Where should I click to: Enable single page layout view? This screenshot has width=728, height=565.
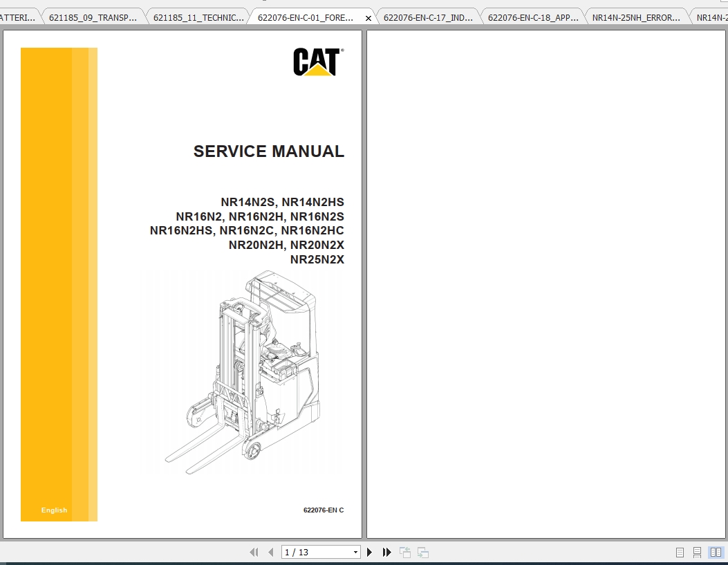(x=680, y=552)
